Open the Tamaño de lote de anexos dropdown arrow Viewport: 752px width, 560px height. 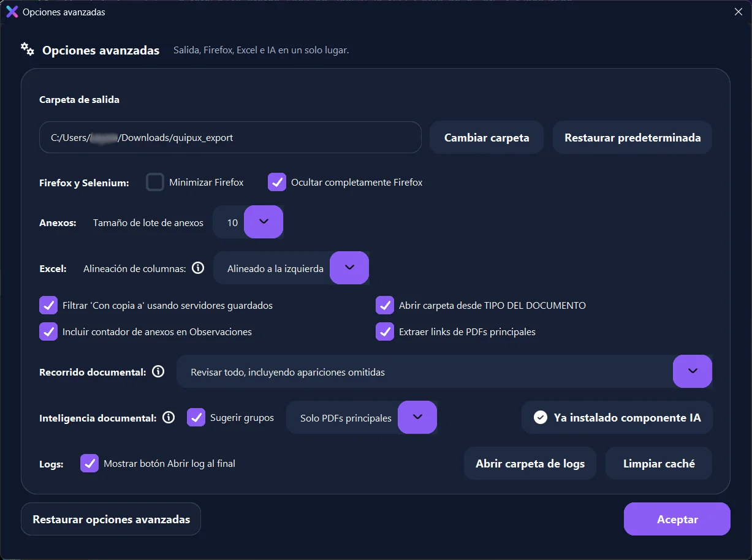(264, 222)
